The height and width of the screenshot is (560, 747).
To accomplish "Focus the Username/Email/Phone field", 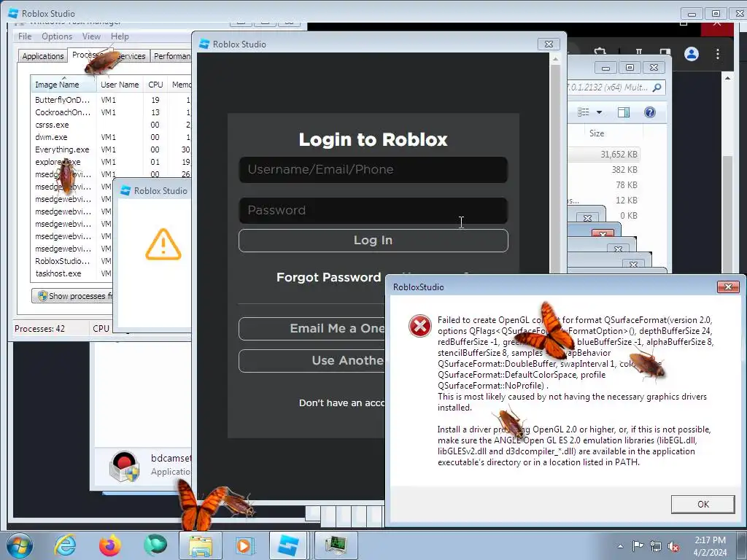I will 373,169.
